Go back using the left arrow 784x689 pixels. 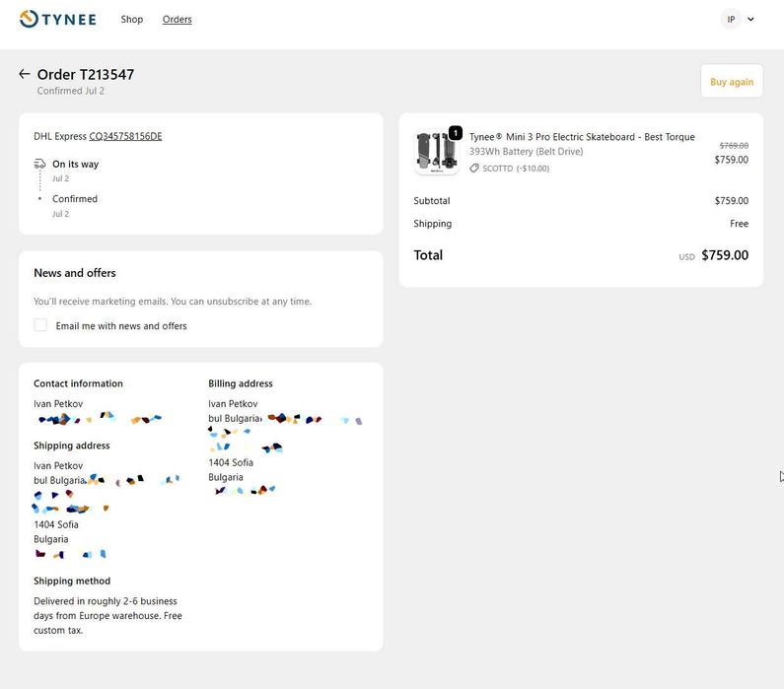click(x=25, y=74)
